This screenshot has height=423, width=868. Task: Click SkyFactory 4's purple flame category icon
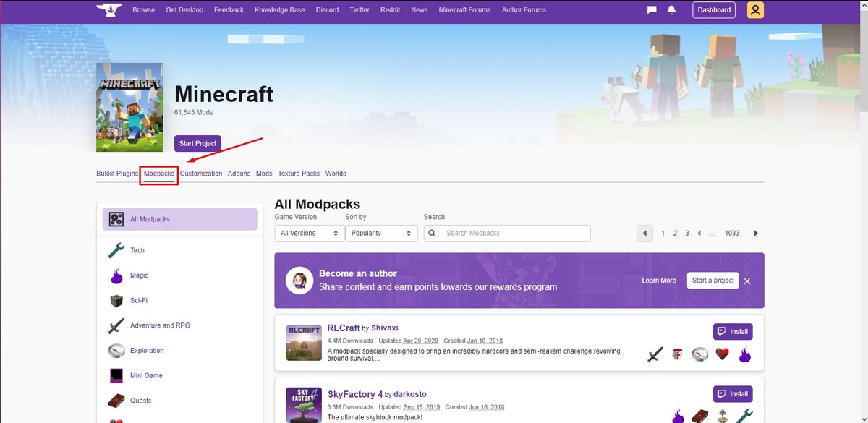(x=678, y=416)
